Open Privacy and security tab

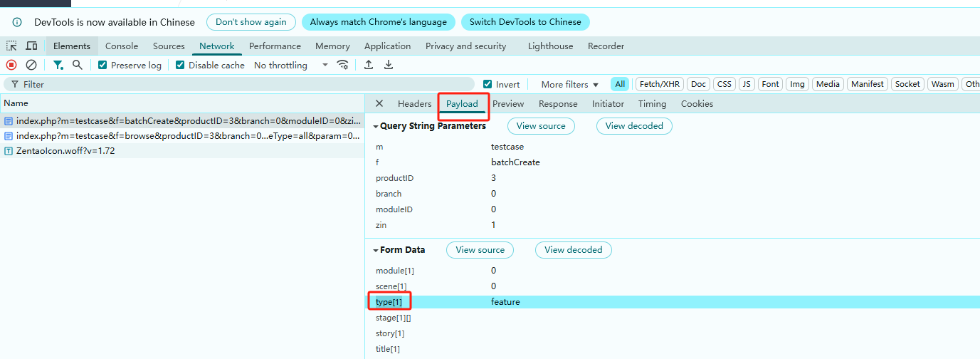465,46
